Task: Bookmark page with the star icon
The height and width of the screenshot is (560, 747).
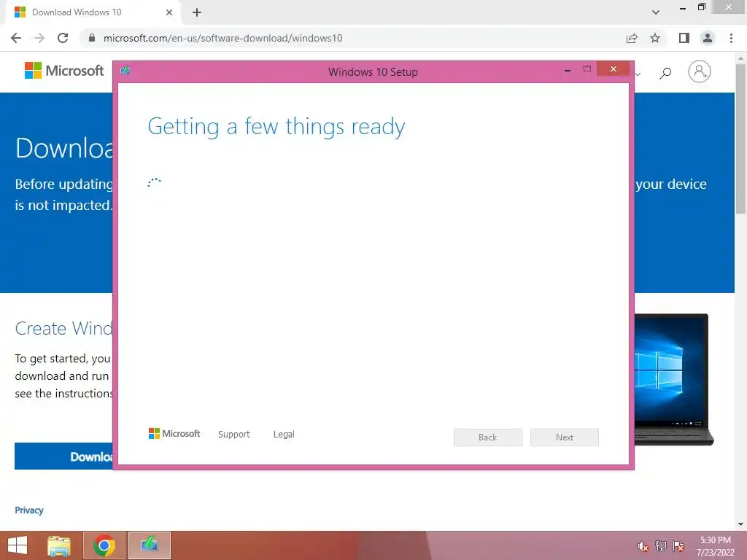Action: (655, 38)
